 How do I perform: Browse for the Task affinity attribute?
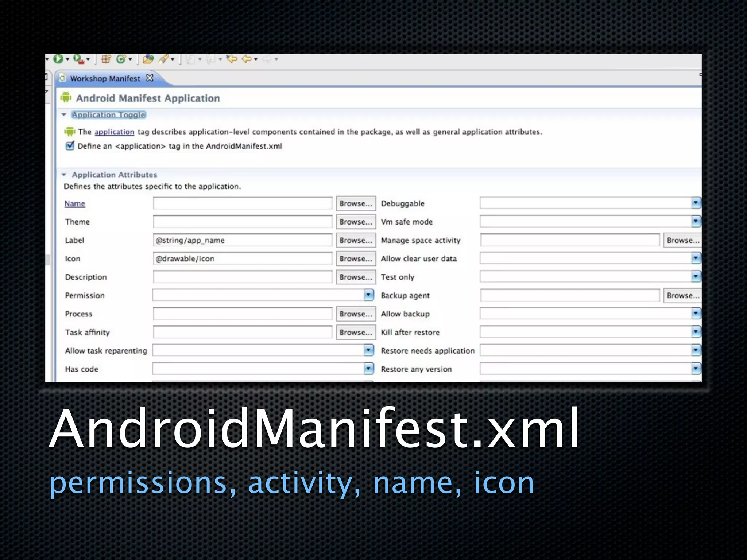[356, 332]
